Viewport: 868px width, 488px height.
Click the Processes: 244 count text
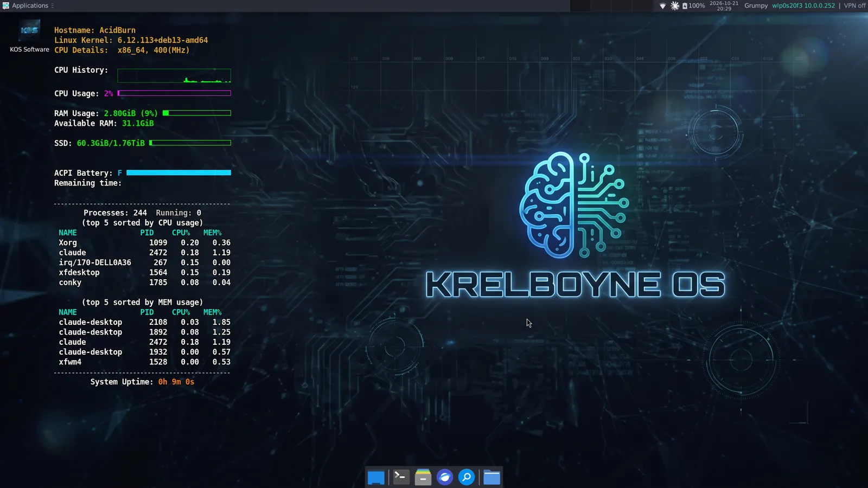point(115,213)
